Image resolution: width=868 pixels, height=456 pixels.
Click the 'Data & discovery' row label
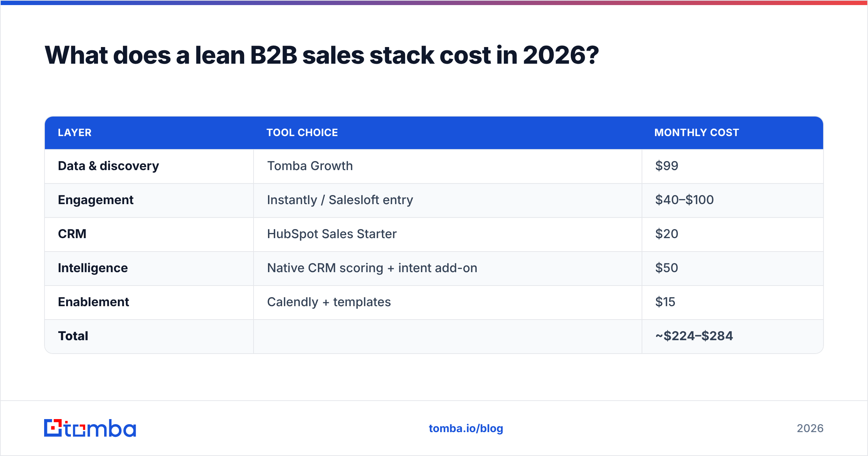[109, 166]
